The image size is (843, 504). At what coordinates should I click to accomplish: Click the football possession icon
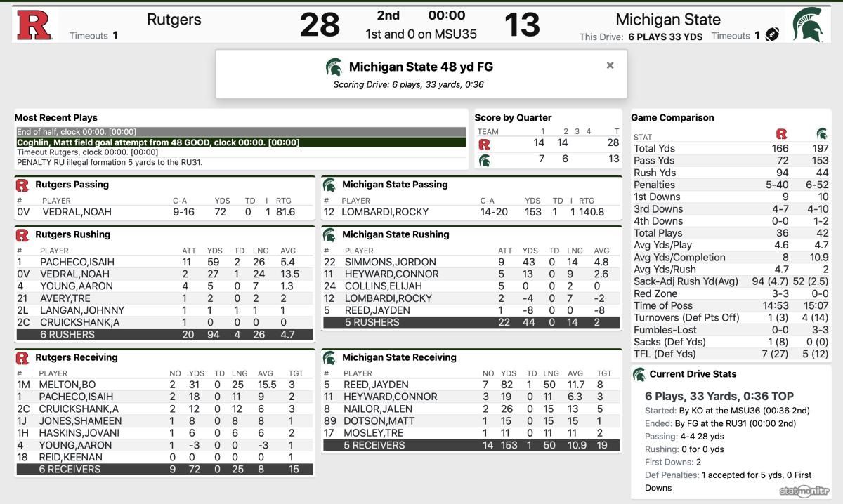point(773,35)
